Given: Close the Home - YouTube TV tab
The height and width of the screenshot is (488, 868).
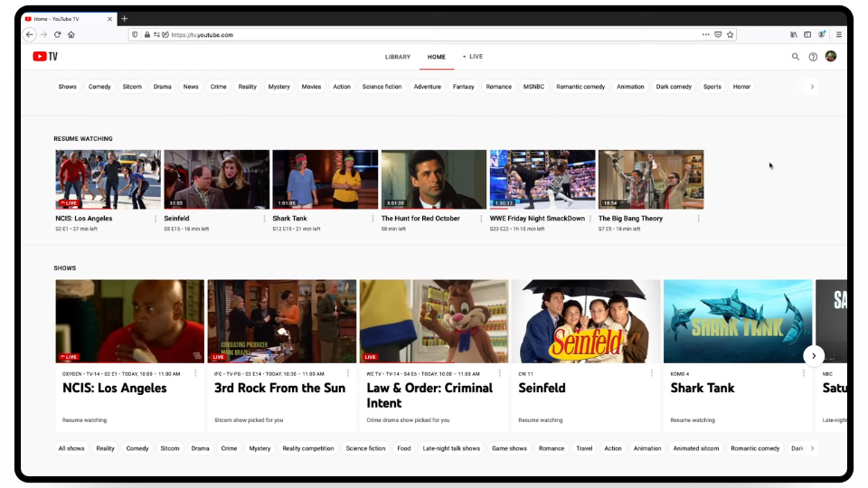Looking at the screenshot, I should pyautogui.click(x=109, y=19).
